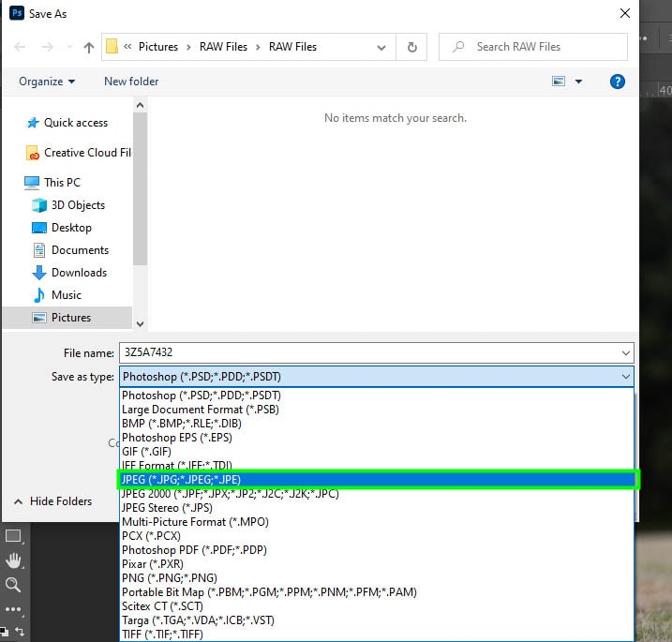Click the Search RAW Files box
Viewport: 672px width, 642px height.
coord(533,47)
